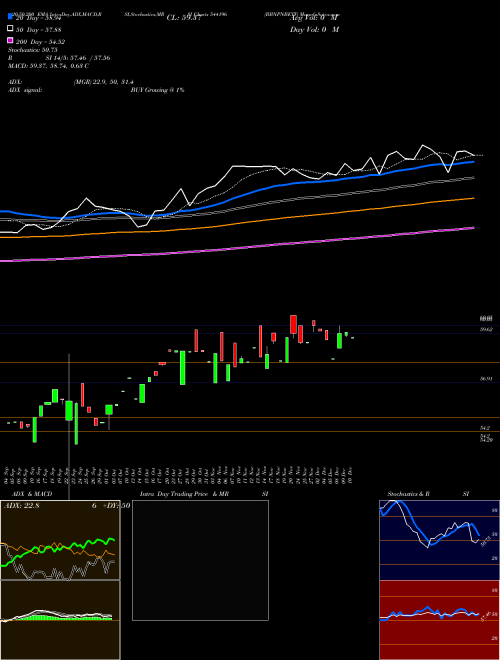Click the ADX line chart panel
500x660 pixels.
tap(60, 540)
